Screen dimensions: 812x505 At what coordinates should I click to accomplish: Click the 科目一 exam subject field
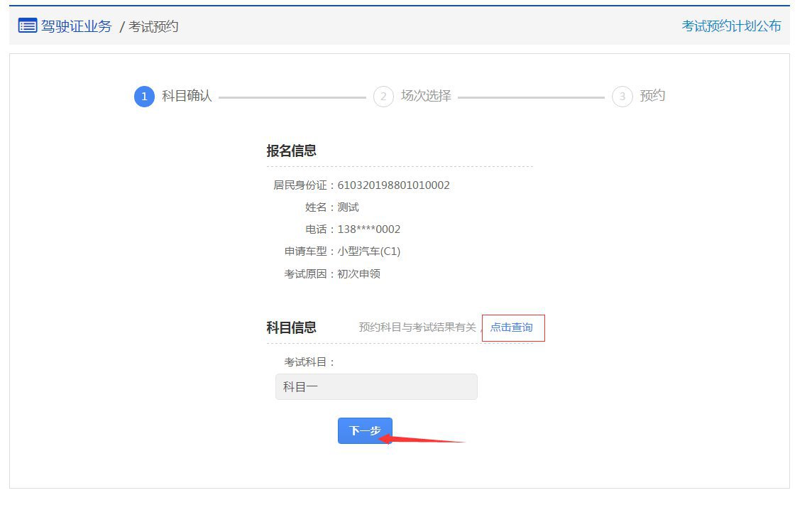[x=376, y=387]
